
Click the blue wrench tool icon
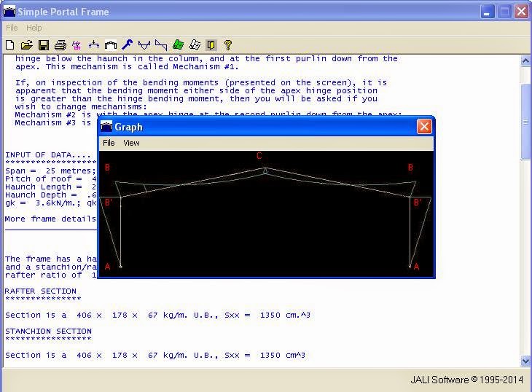pyautogui.click(x=127, y=45)
